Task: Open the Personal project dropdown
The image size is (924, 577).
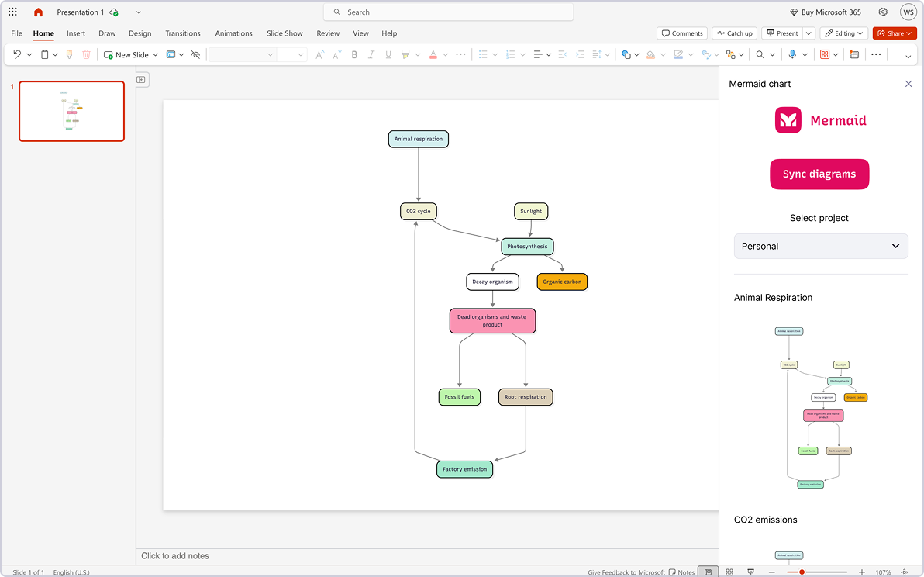Action: 821,246
